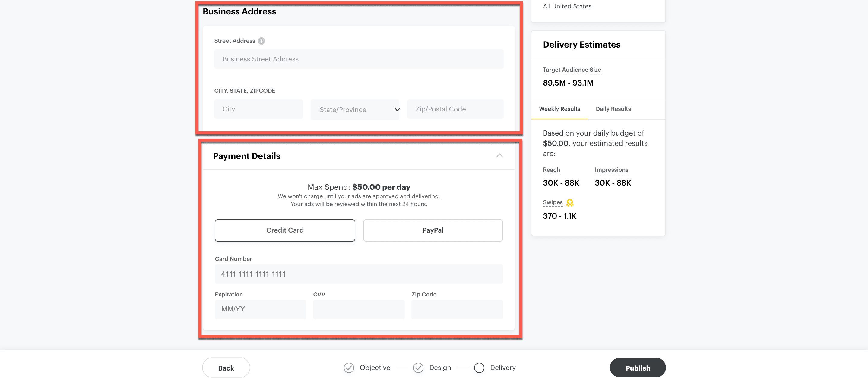Select Credit Card payment method

tap(285, 230)
